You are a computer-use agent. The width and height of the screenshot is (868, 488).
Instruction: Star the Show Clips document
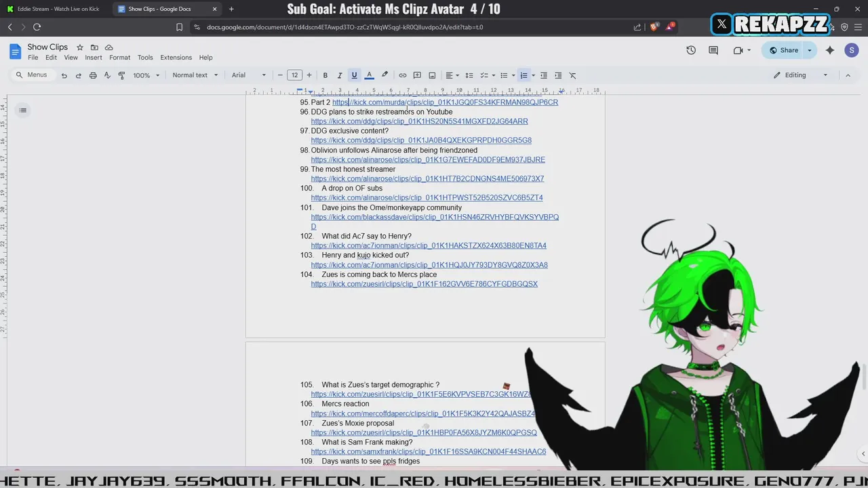point(80,47)
